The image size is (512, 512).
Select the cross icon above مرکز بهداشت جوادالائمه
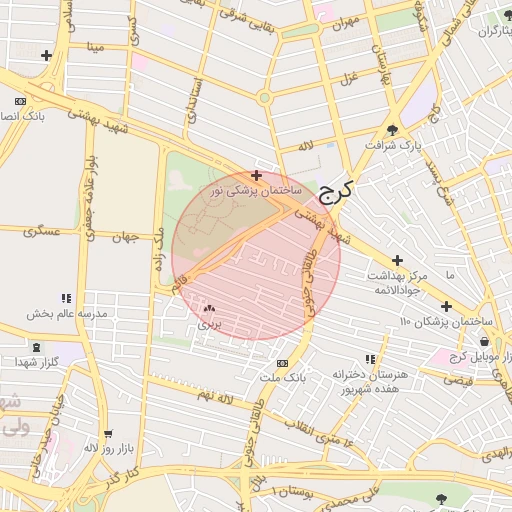coord(397,260)
